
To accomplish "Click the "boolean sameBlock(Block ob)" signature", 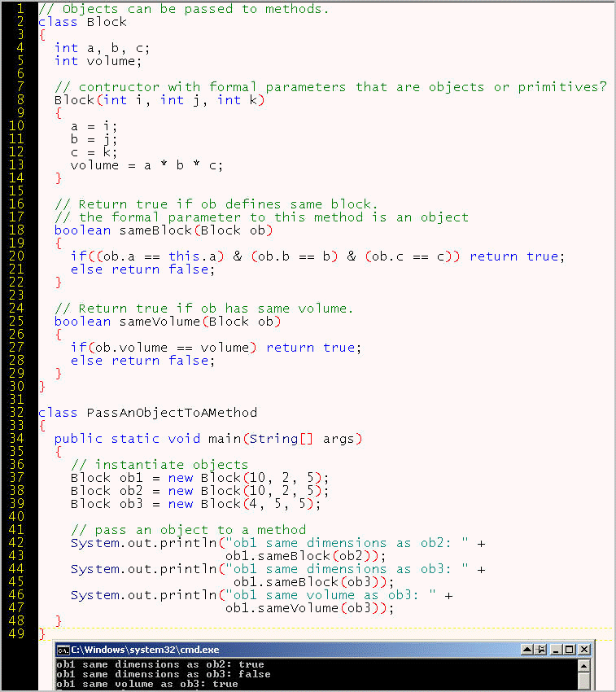I will click(164, 230).
